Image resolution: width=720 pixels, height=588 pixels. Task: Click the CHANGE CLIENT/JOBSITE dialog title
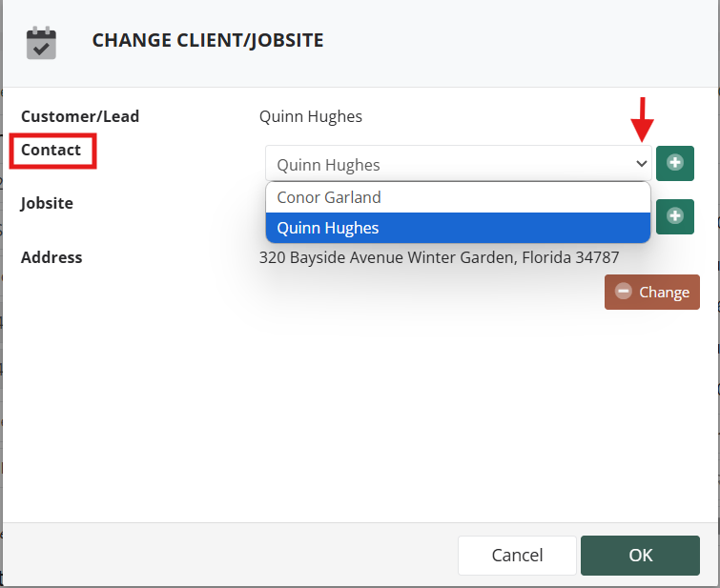pos(208,40)
